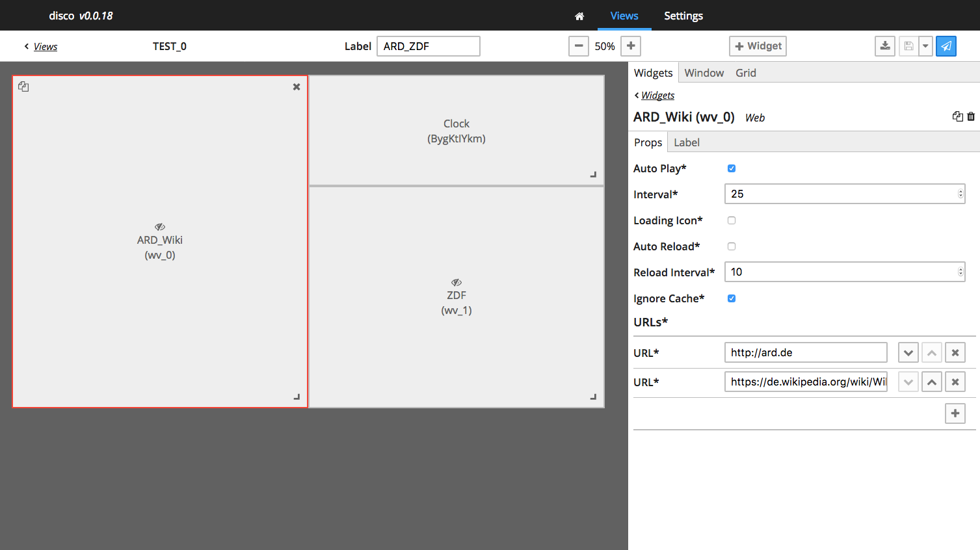Click into the http://ard.de URL field
Viewport: 980px width, 550px height.
(806, 352)
